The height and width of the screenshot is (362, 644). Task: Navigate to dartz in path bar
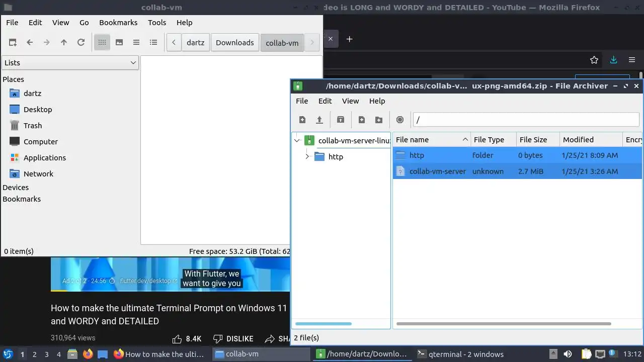[195, 43]
